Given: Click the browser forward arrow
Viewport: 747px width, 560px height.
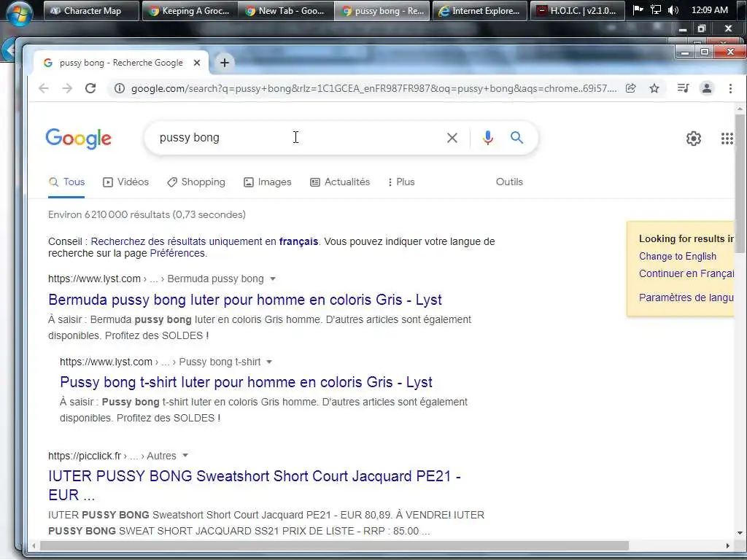Looking at the screenshot, I should 67,88.
